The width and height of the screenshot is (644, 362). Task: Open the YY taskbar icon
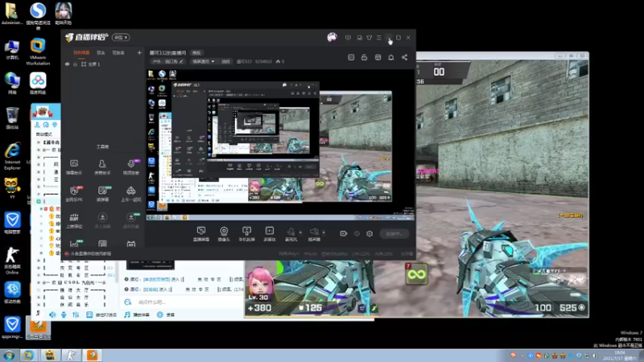coord(51,356)
